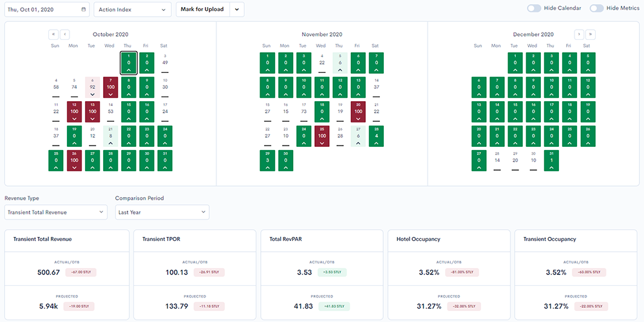Click the -81.00% STLY badge
Screen dimensions: 644x322
coord(463,272)
